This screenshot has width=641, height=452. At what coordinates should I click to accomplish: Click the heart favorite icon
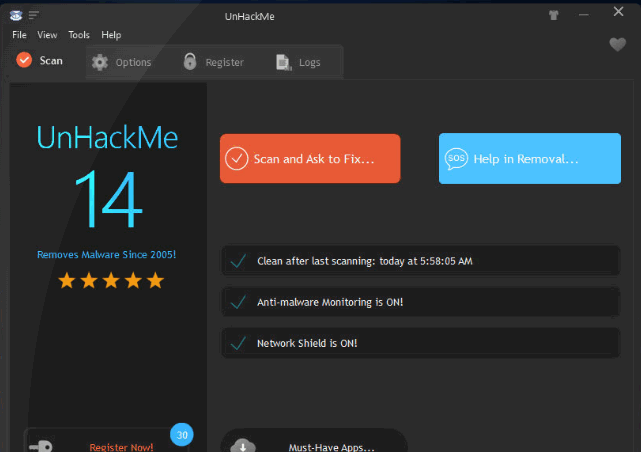click(617, 44)
